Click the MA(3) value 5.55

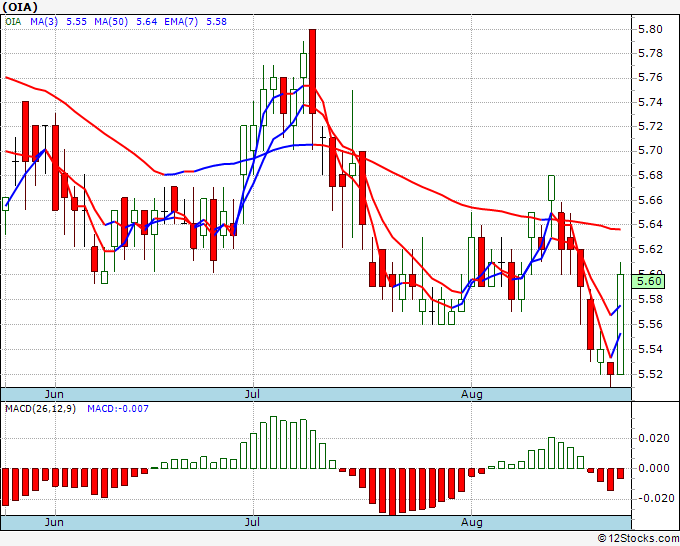coord(76,22)
